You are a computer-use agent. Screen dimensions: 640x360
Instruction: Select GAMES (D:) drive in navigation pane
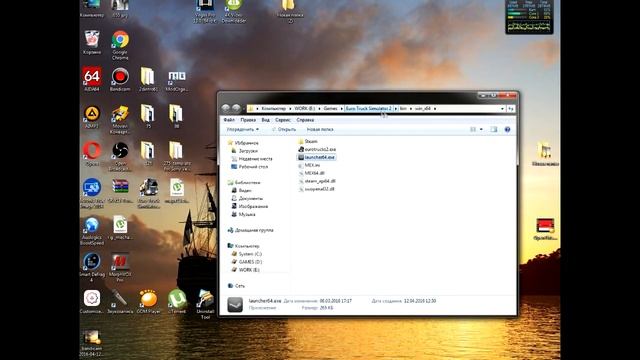tap(247, 262)
